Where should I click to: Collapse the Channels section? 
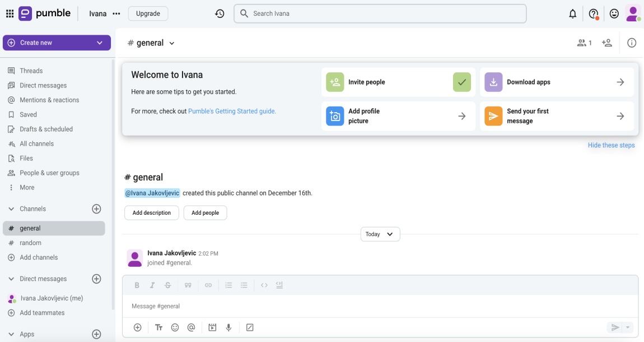point(11,209)
